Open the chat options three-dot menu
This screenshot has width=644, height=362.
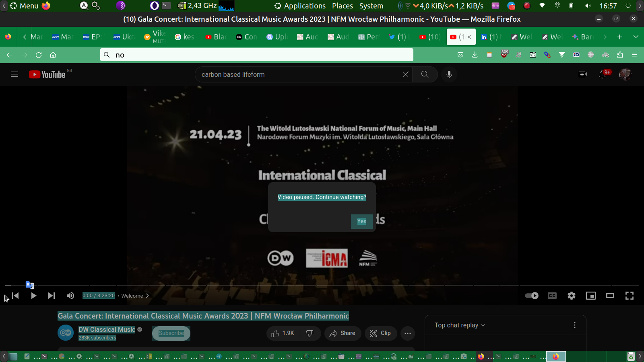point(575,325)
